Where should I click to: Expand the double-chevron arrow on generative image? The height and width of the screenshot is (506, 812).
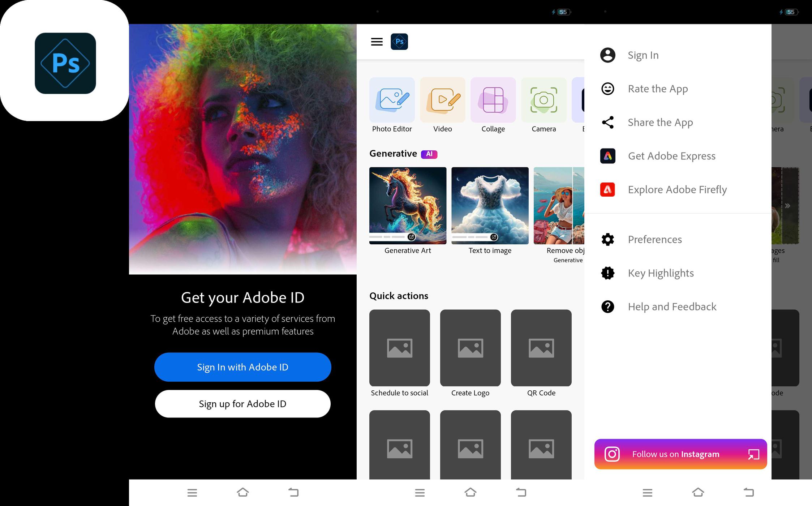tap(787, 206)
